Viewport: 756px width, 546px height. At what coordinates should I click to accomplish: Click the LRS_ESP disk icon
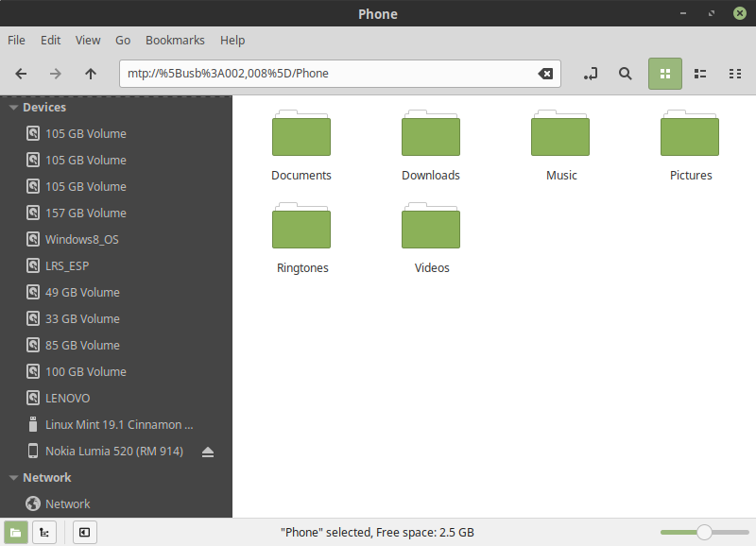pos(33,265)
